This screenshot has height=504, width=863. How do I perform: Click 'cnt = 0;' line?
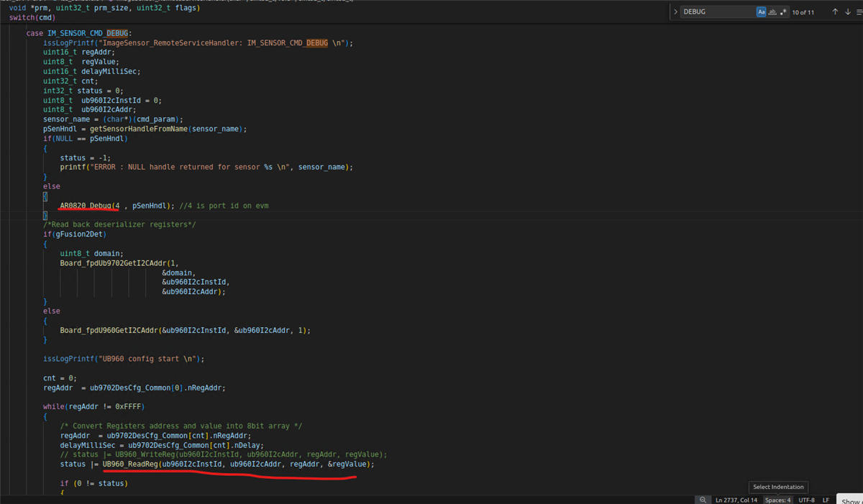coord(60,378)
